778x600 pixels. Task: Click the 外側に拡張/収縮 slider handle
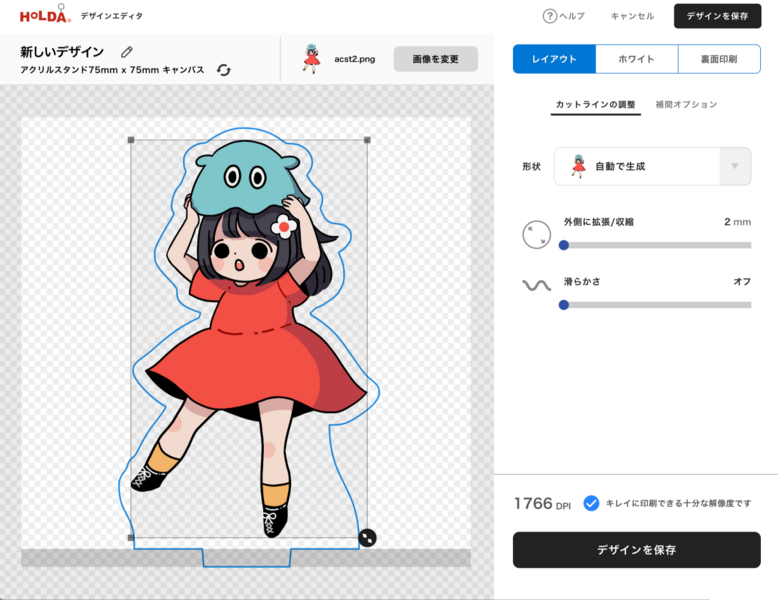tap(564, 245)
